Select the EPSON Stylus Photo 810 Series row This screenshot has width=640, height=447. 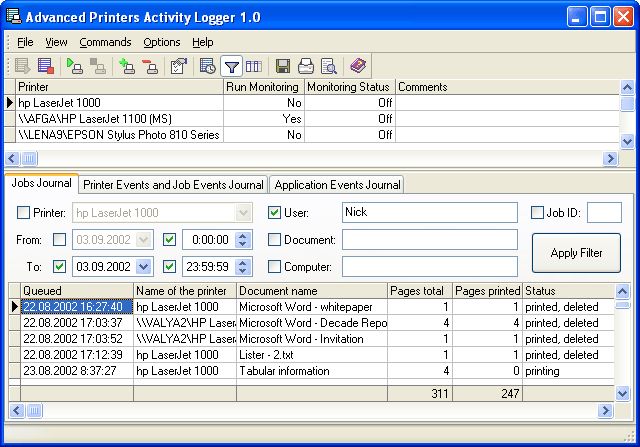(x=311, y=135)
